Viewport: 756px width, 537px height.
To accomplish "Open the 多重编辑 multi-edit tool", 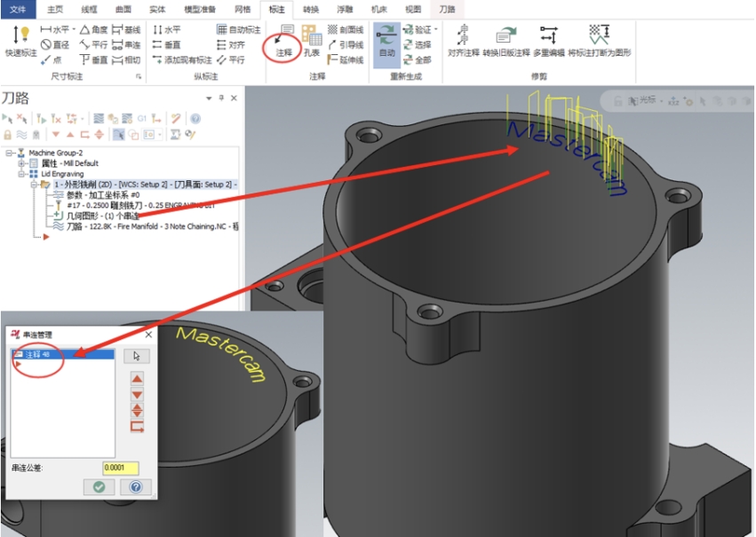I will (x=549, y=41).
